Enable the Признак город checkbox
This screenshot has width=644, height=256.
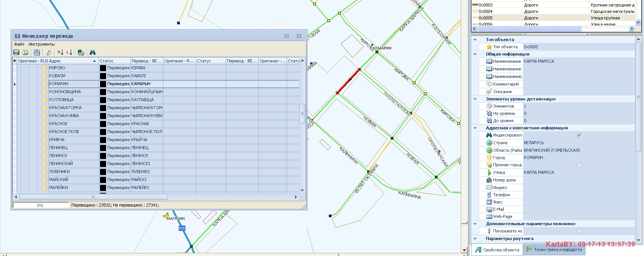[x=579, y=165]
